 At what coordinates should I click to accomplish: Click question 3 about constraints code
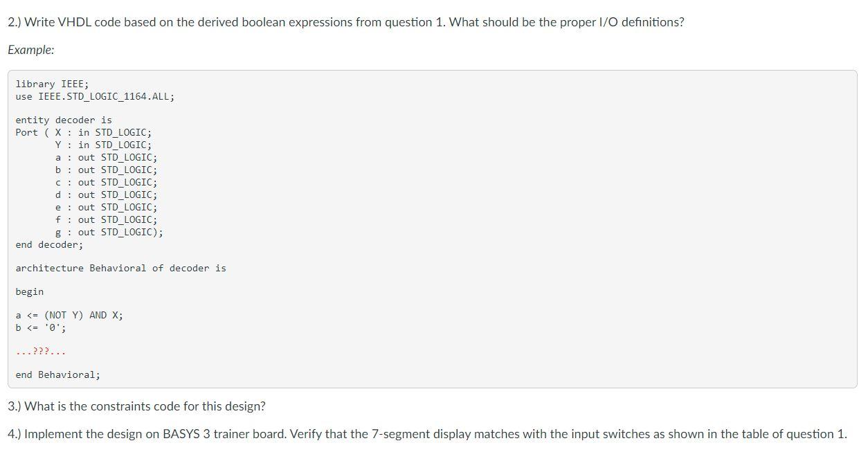pos(136,406)
